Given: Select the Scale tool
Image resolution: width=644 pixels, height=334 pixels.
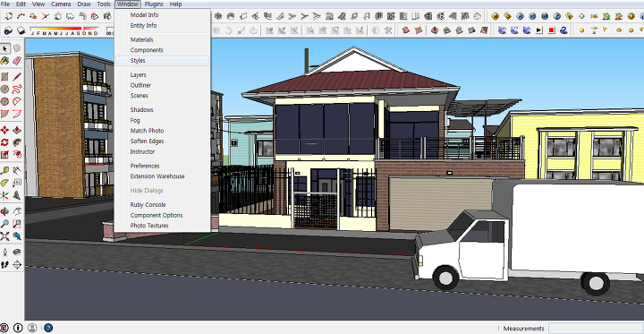Looking at the screenshot, I should pos(5,155).
